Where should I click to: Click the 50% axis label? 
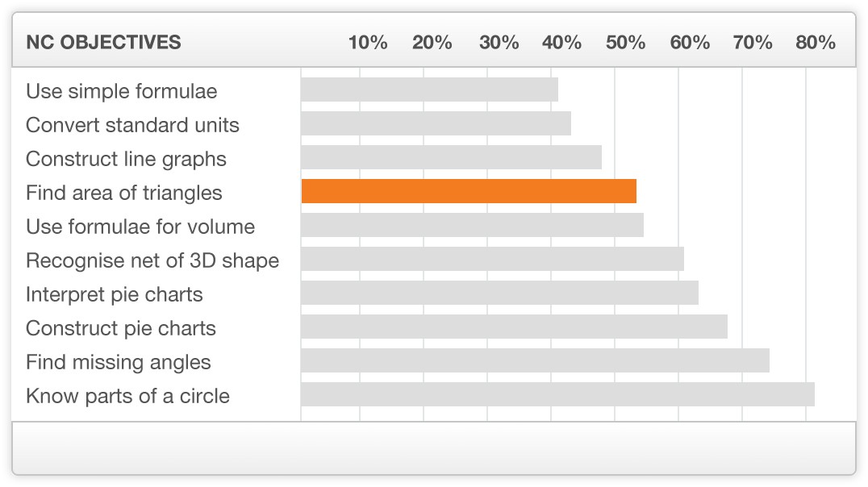(x=625, y=42)
